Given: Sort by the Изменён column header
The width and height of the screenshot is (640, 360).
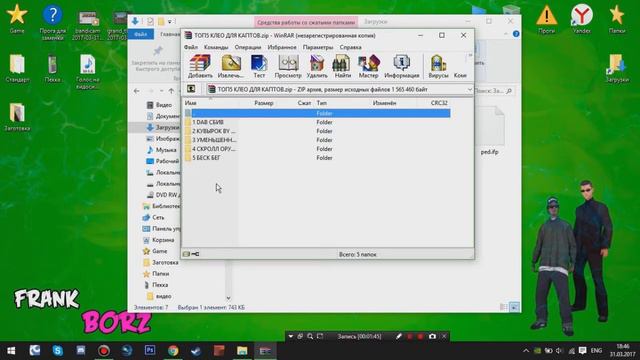Looking at the screenshot, I should (384, 103).
